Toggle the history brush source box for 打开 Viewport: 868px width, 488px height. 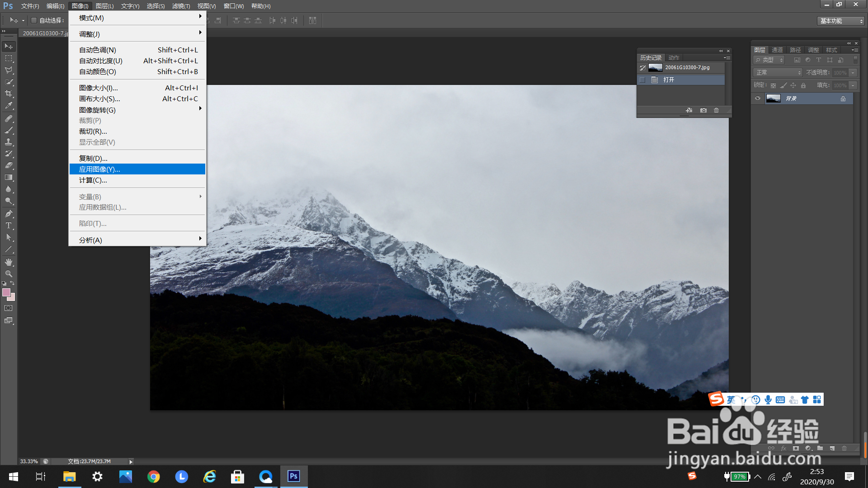point(642,80)
